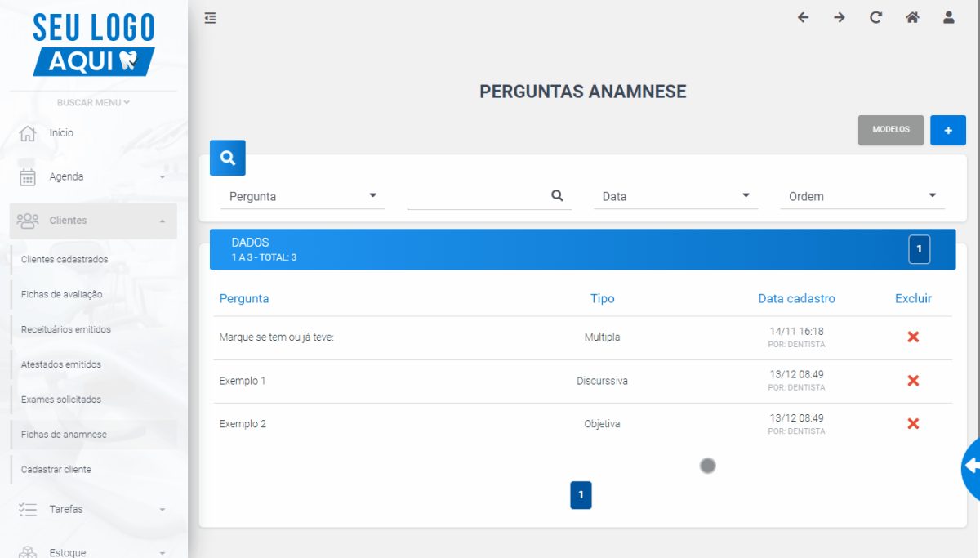Screen dimensions: 980x558
Task: Go to page 1 in bottom pagination
Action: 581,495
